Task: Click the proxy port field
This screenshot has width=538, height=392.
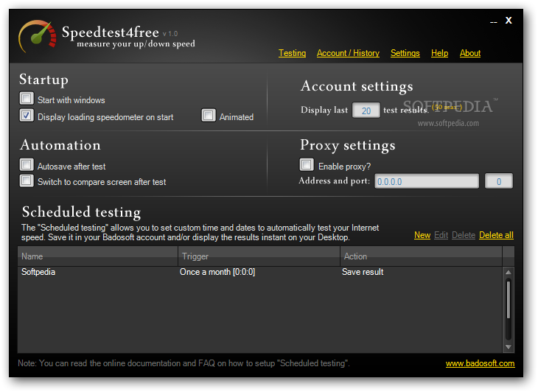Action: pos(498,181)
